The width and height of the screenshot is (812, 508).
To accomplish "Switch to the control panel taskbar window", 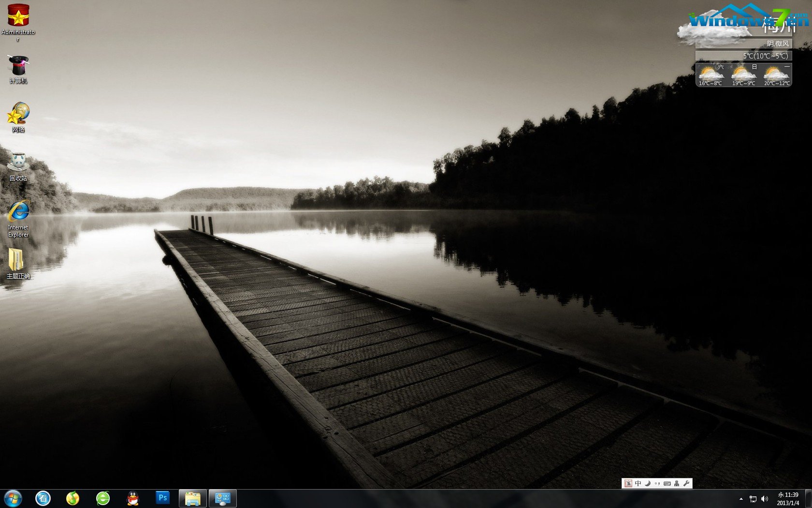I will [x=223, y=498].
